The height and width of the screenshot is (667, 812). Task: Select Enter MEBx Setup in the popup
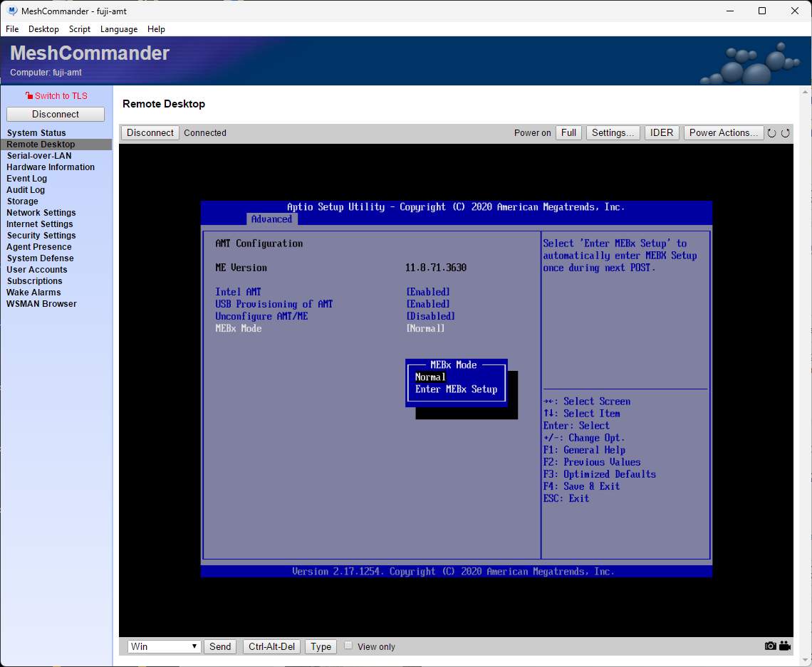click(456, 389)
